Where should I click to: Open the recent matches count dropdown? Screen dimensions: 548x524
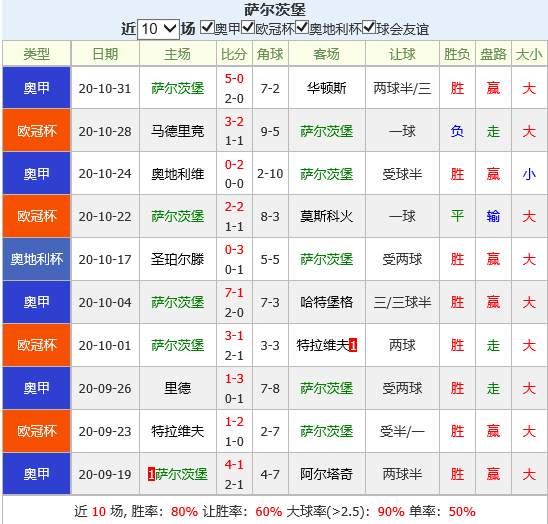(159, 29)
